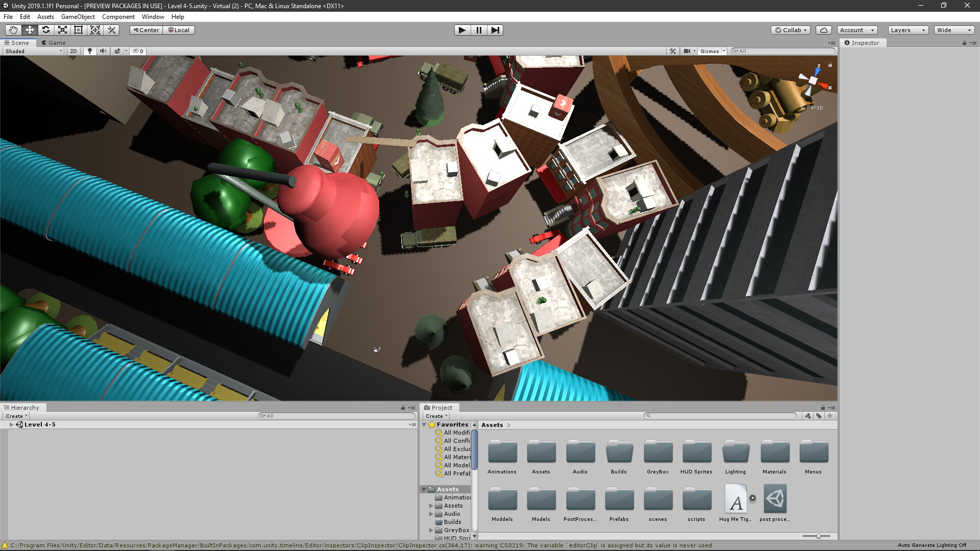This screenshot has height=551, width=980.
Task: Open the Collab button
Action: pyautogui.click(x=791, y=30)
